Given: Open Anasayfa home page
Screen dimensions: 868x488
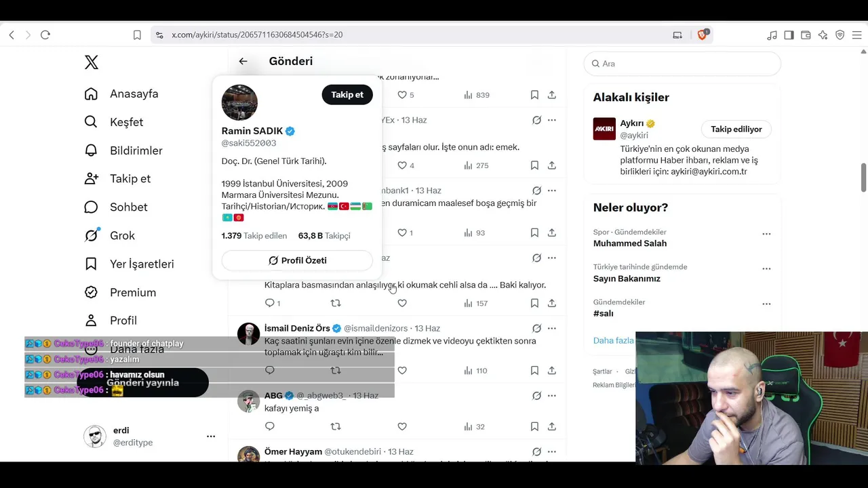Looking at the screenshot, I should [x=121, y=94].
